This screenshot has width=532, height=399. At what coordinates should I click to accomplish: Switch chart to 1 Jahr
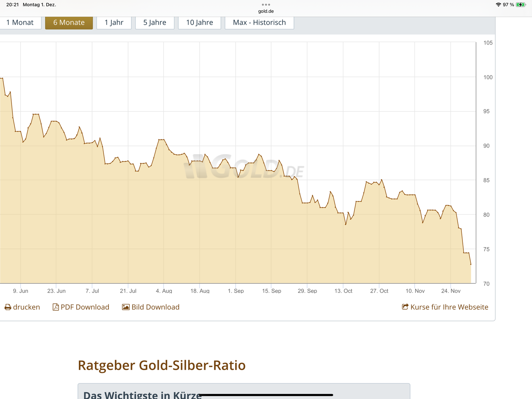pos(114,23)
